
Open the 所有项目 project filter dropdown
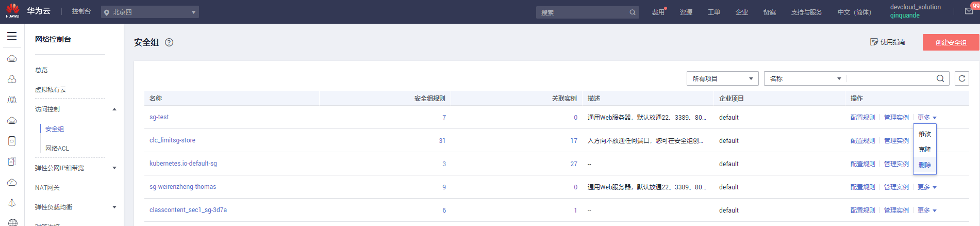722,78
